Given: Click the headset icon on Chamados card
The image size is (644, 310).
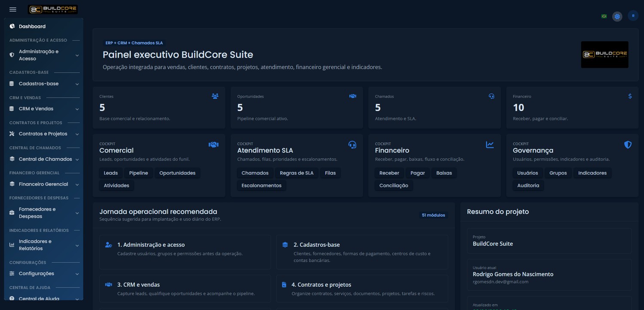Looking at the screenshot, I should pyautogui.click(x=492, y=96).
